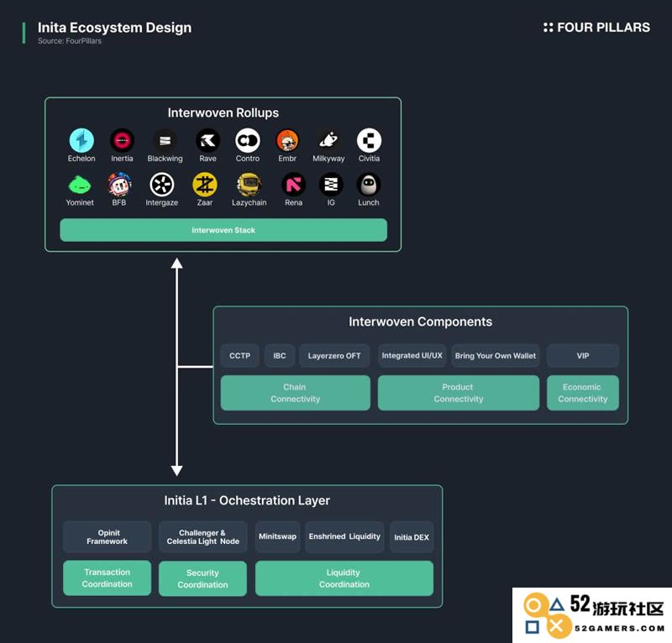
Task: Click the Rave rollup icon
Action: [207, 140]
